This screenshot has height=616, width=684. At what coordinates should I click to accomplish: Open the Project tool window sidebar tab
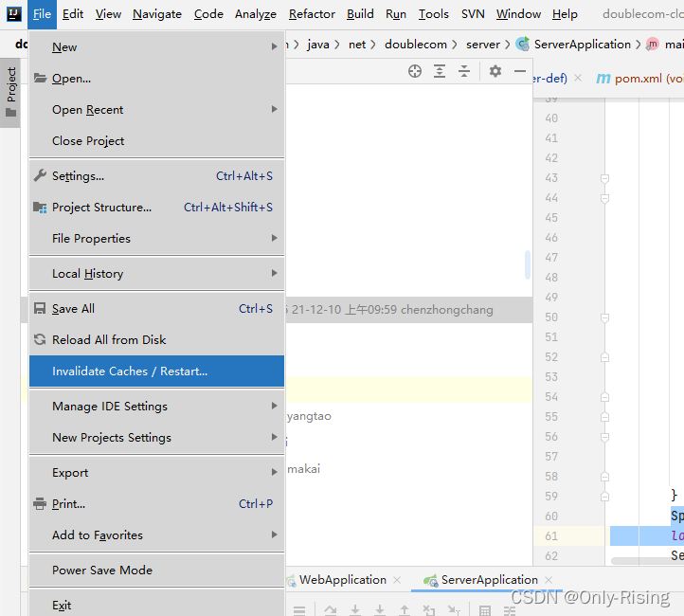(10, 93)
